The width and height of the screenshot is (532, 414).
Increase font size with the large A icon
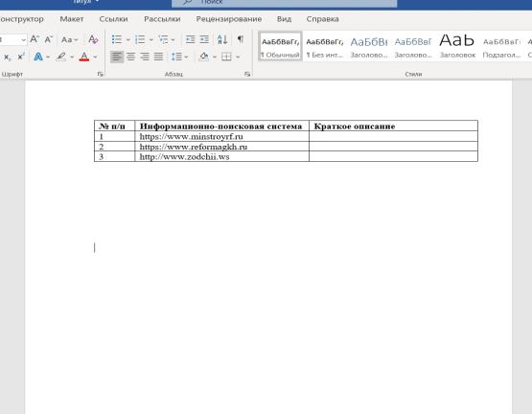tap(35, 39)
